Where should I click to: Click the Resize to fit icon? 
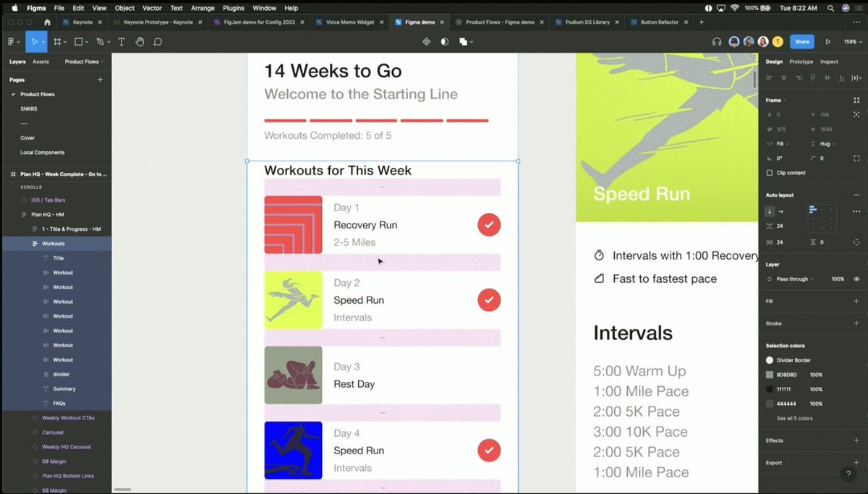[x=856, y=100]
